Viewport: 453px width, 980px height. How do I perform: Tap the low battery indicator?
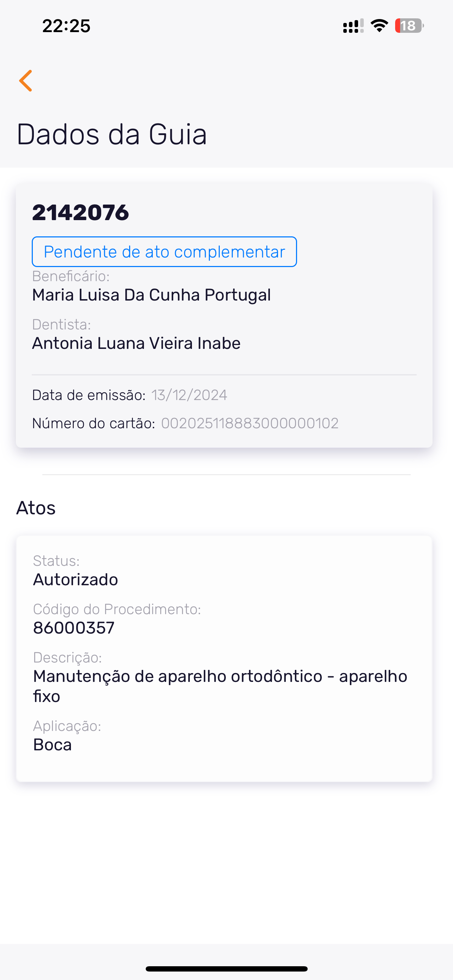point(409,26)
